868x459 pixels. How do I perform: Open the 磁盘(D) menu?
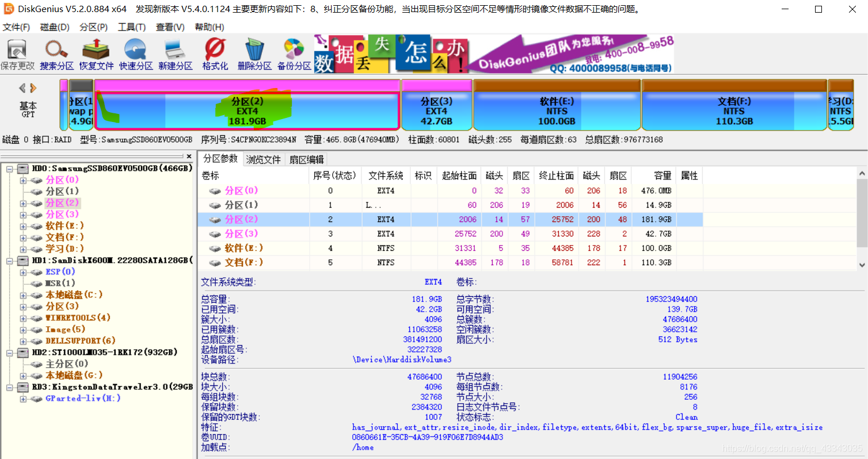point(55,27)
